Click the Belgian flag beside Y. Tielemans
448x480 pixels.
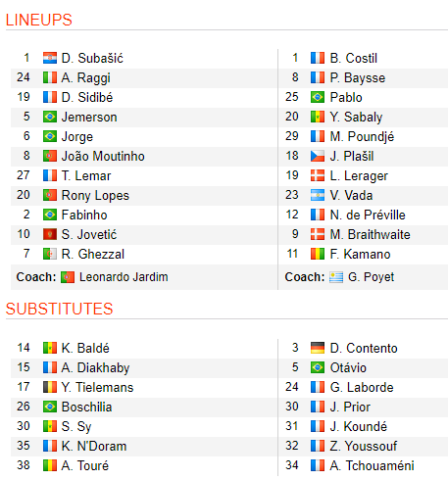click(x=50, y=387)
